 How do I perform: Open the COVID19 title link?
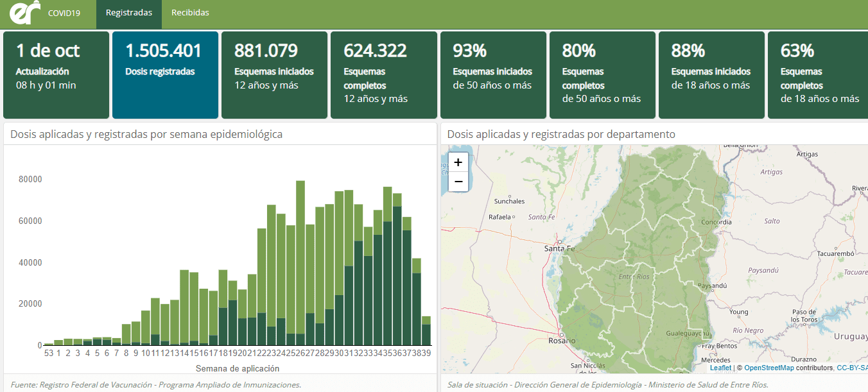click(x=64, y=13)
